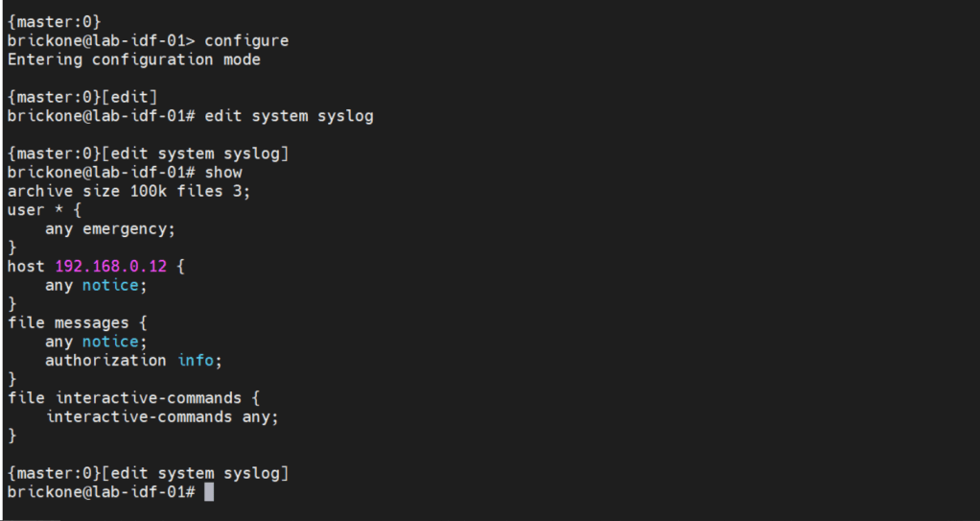Image resolution: width=980 pixels, height=521 pixels.
Task: Click the word "authorization"
Action: 105,360
